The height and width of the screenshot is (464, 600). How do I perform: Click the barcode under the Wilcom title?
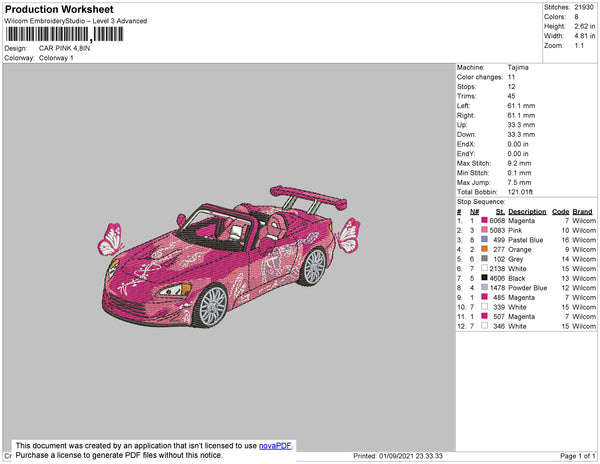tap(65, 34)
